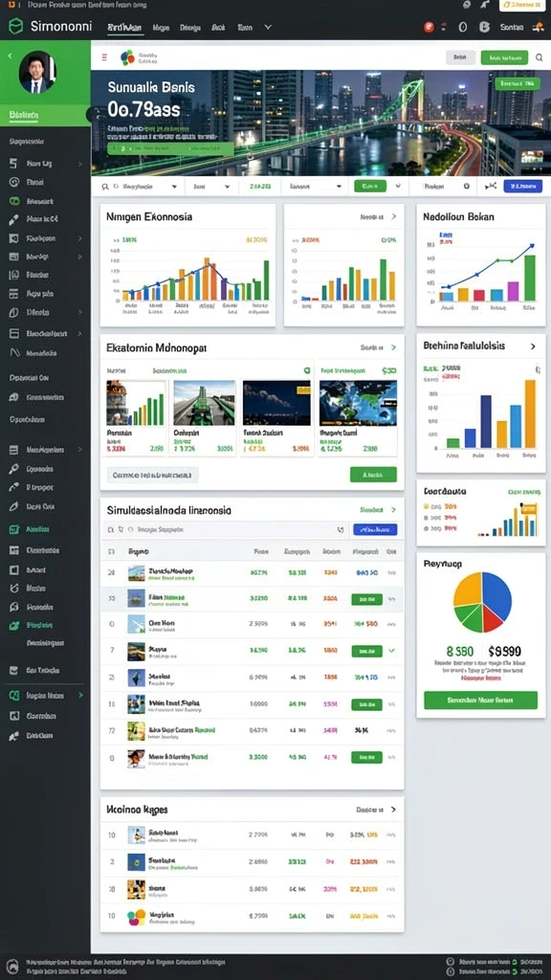Screen dimensions: 551x980
Task: Select the green checklist sidebar icon
Action: (13, 529)
